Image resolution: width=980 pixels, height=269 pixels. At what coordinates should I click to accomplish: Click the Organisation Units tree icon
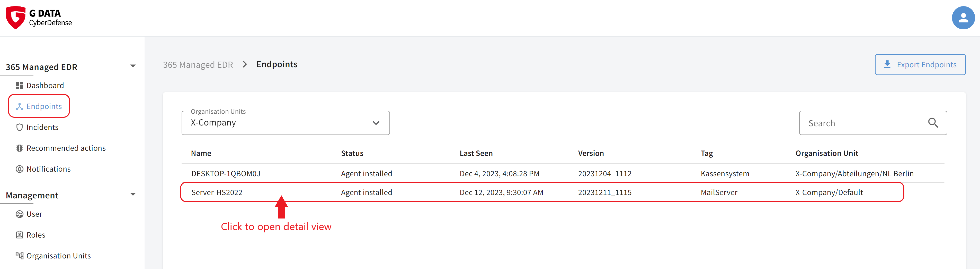pos(19,256)
